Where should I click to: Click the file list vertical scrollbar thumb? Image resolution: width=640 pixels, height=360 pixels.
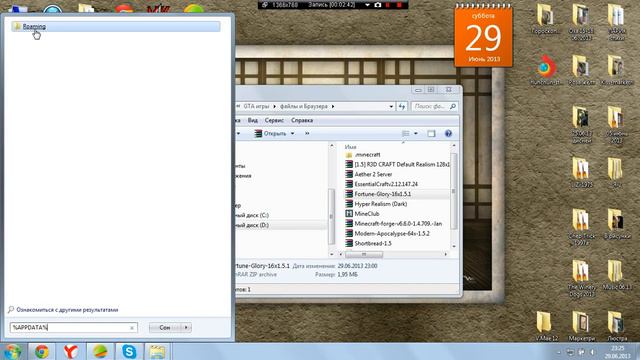point(453,191)
